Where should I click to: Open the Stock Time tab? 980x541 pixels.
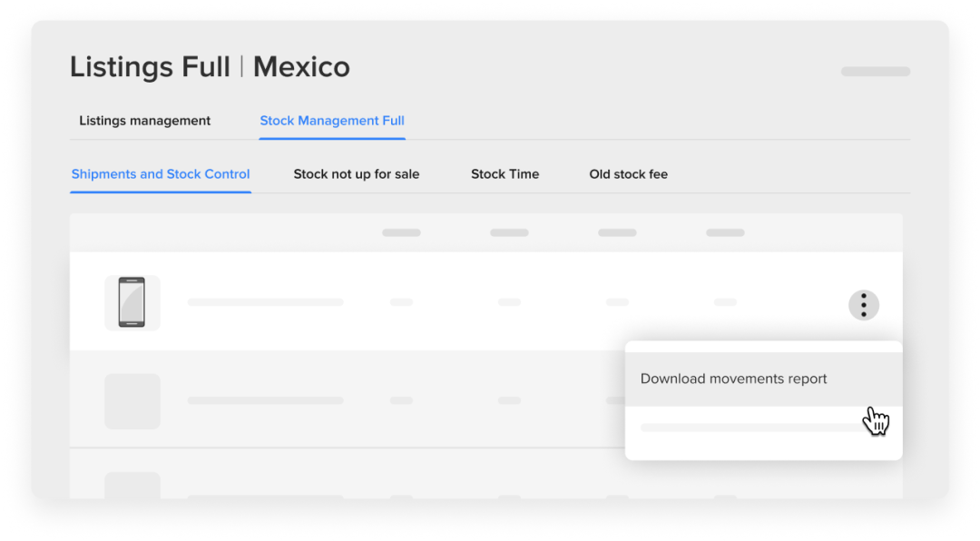[x=505, y=174]
